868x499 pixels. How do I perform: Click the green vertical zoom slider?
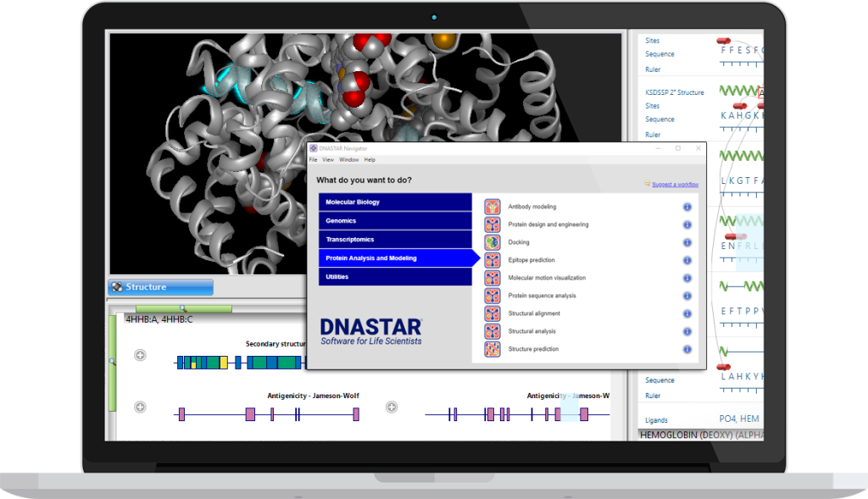113,363
